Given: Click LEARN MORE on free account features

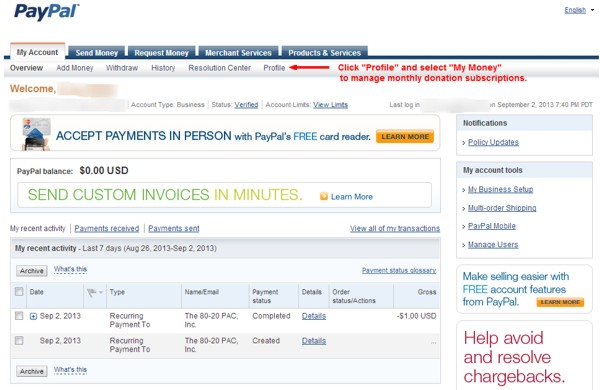Looking at the screenshot, I should click(560, 302).
